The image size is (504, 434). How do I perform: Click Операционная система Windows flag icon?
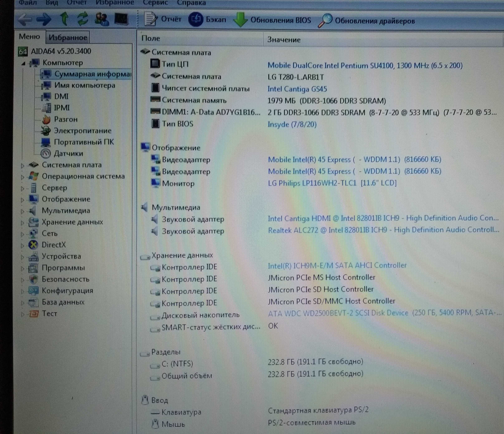click(33, 176)
